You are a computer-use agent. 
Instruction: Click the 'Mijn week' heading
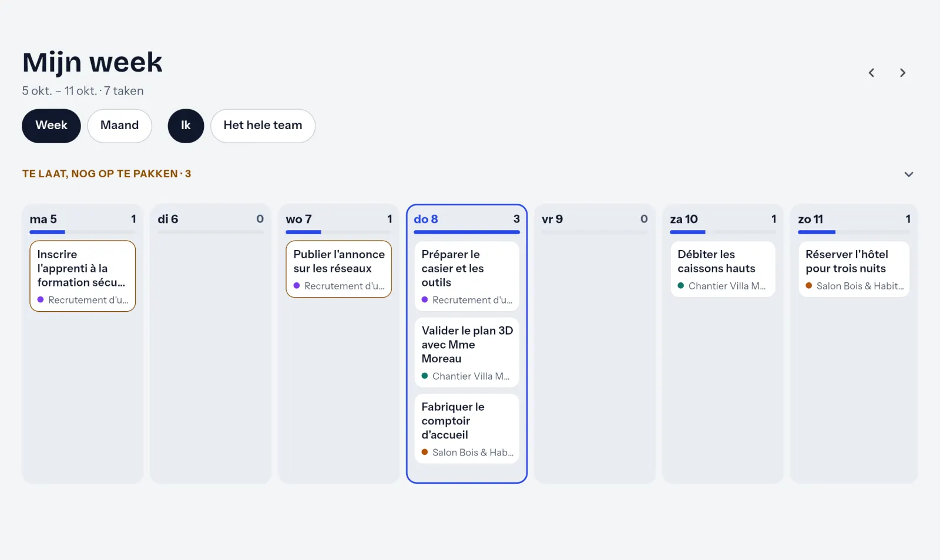point(92,62)
